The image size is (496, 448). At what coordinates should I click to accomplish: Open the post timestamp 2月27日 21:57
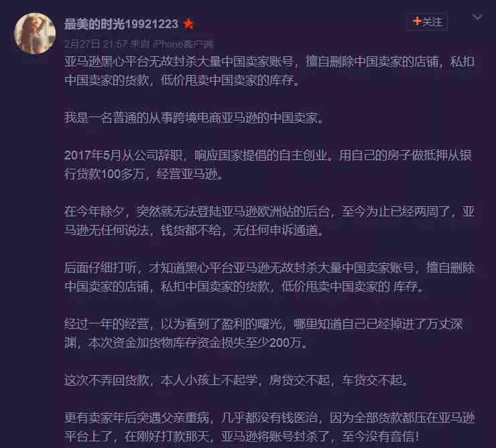[x=96, y=44]
